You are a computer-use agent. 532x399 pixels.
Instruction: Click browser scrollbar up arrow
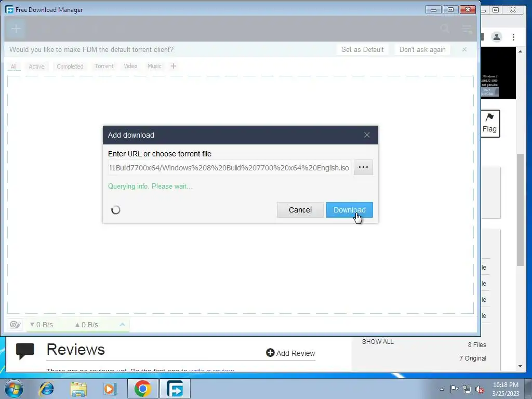click(x=520, y=51)
